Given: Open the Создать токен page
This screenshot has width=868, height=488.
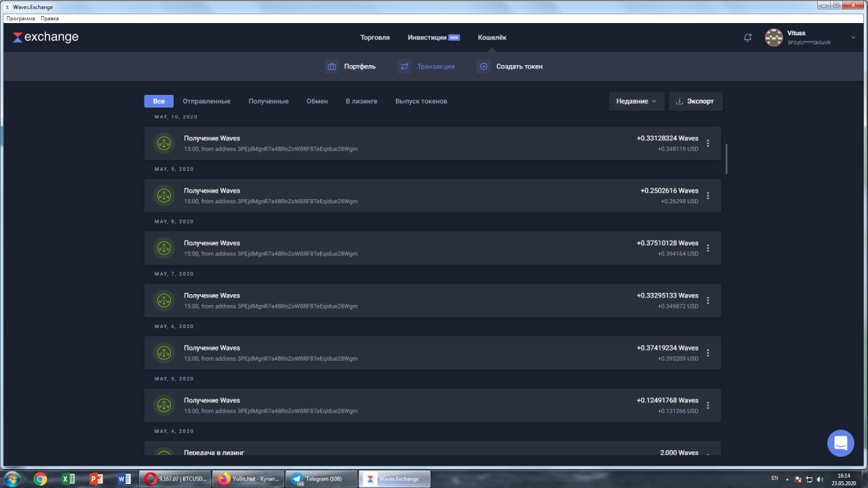Looking at the screenshot, I should [x=519, y=66].
